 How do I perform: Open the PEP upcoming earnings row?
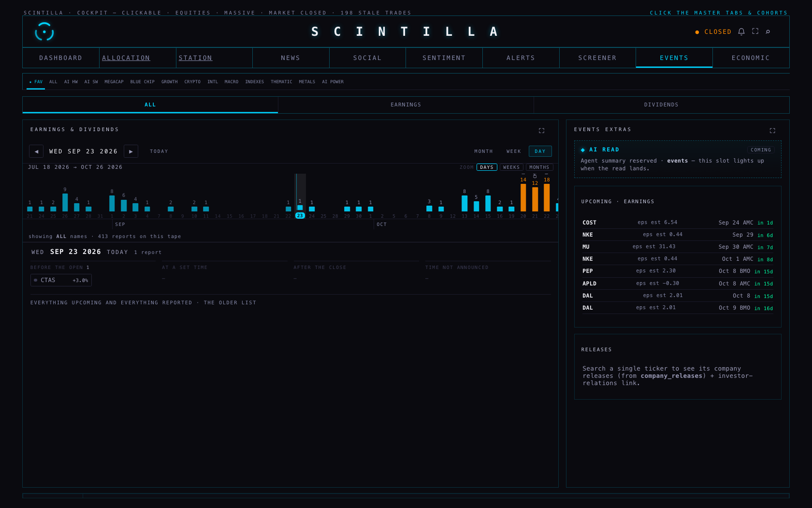(x=678, y=271)
